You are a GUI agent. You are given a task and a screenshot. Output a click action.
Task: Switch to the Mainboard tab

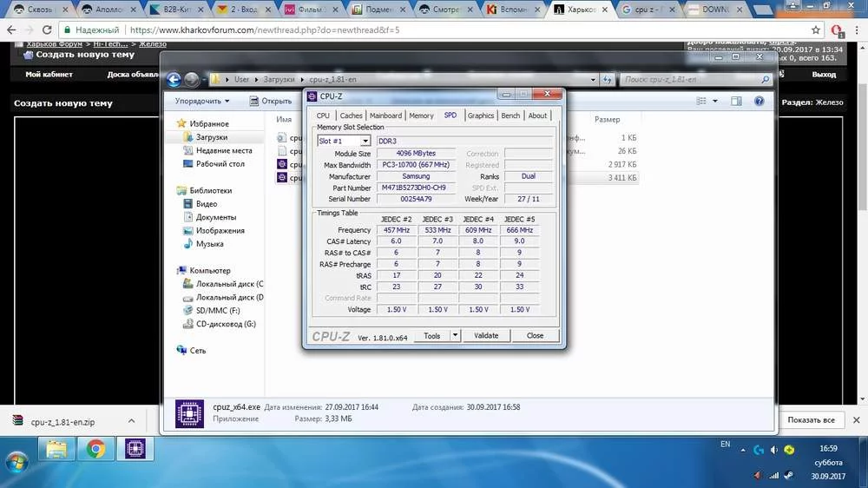click(x=385, y=115)
